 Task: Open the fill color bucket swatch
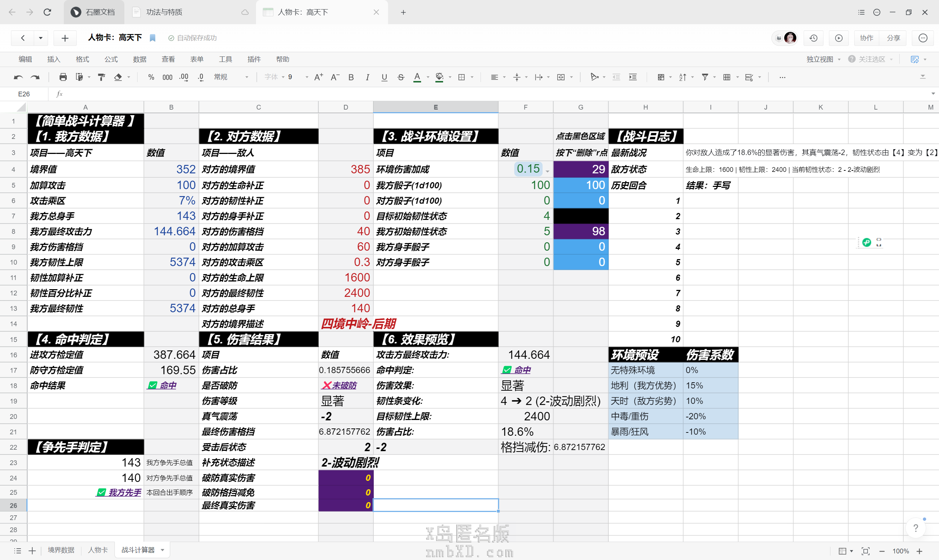pyautogui.click(x=439, y=77)
